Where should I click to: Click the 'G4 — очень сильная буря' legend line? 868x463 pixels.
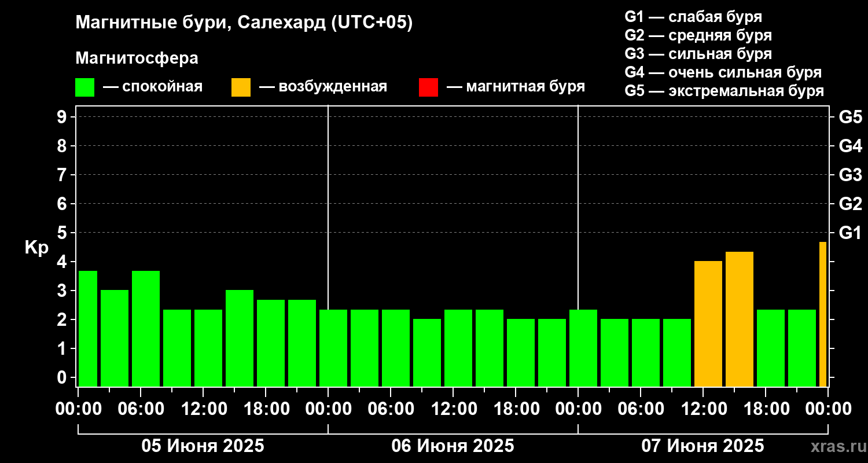click(x=723, y=72)
